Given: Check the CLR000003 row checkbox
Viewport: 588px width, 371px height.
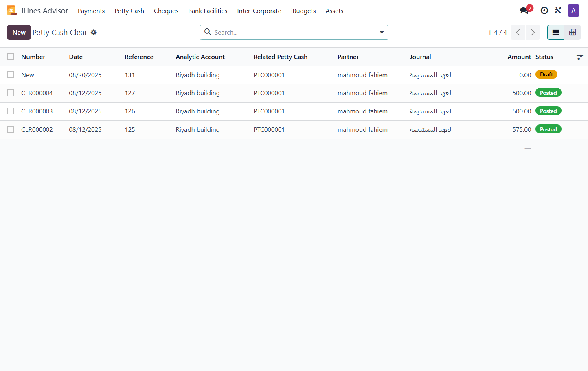Looking at the screenshot, I should click(x=11, y=111).
